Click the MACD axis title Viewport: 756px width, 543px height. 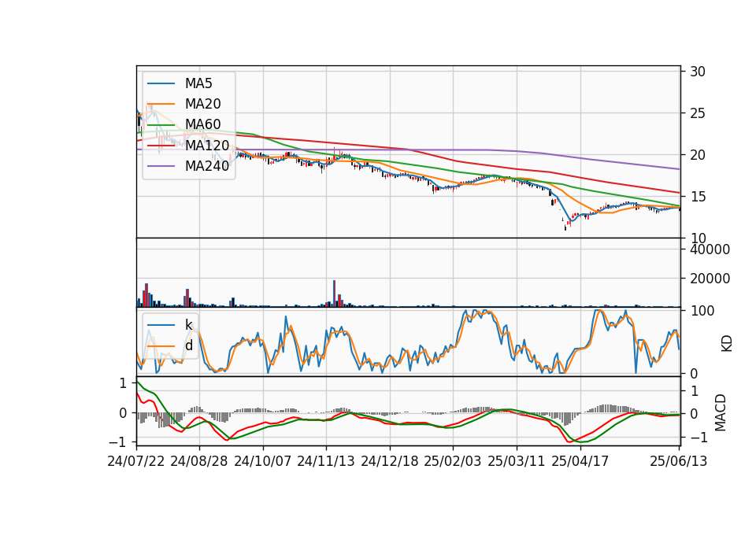click(x=721, y=412)
